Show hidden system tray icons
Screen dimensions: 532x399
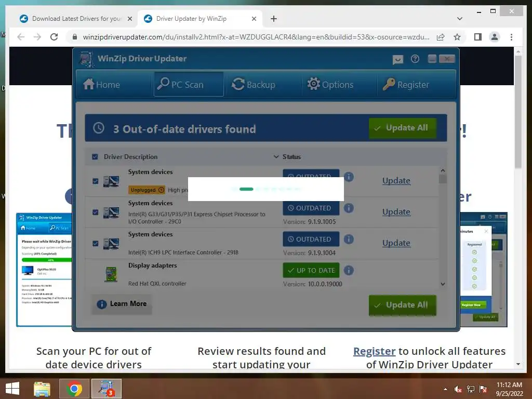point(445,389)
